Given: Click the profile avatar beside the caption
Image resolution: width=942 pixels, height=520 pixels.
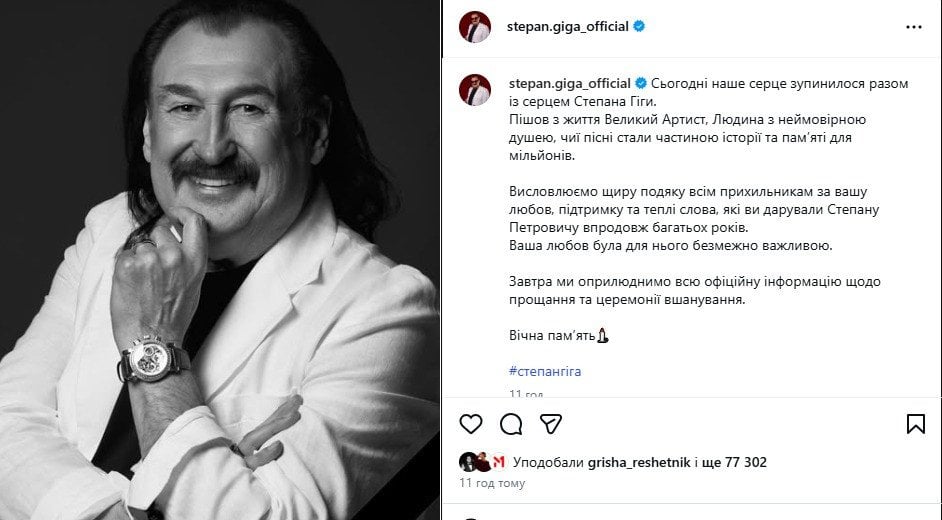Looking at the screenshot, I should tap(475, 91).
